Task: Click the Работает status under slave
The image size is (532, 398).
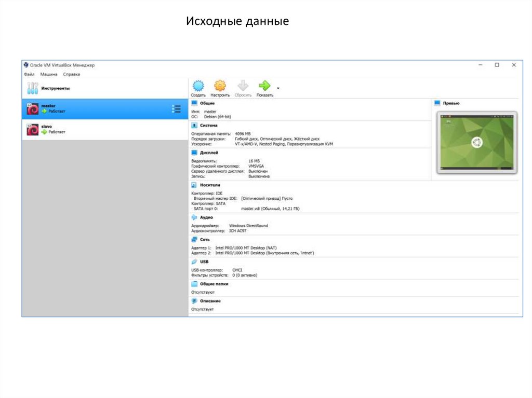Action: point(57,132)
